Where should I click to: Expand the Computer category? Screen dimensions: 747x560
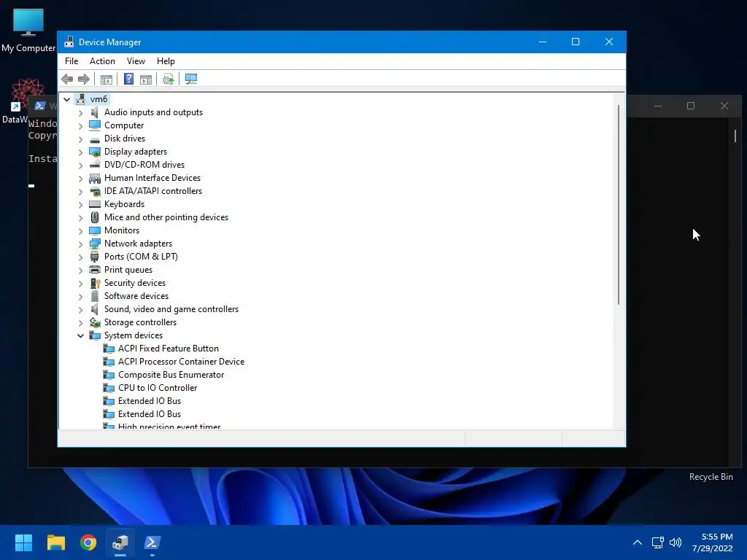click(80, 125)
